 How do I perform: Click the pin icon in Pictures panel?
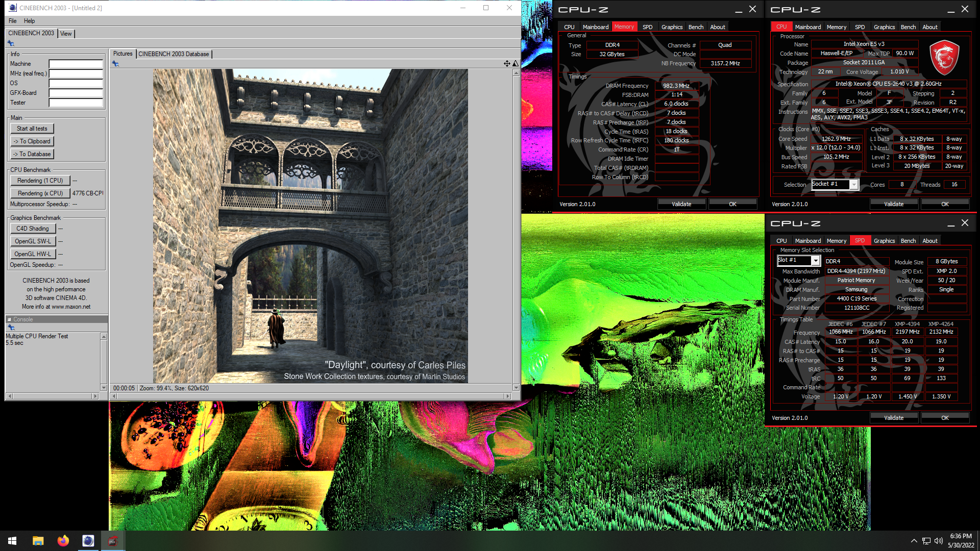115,64
